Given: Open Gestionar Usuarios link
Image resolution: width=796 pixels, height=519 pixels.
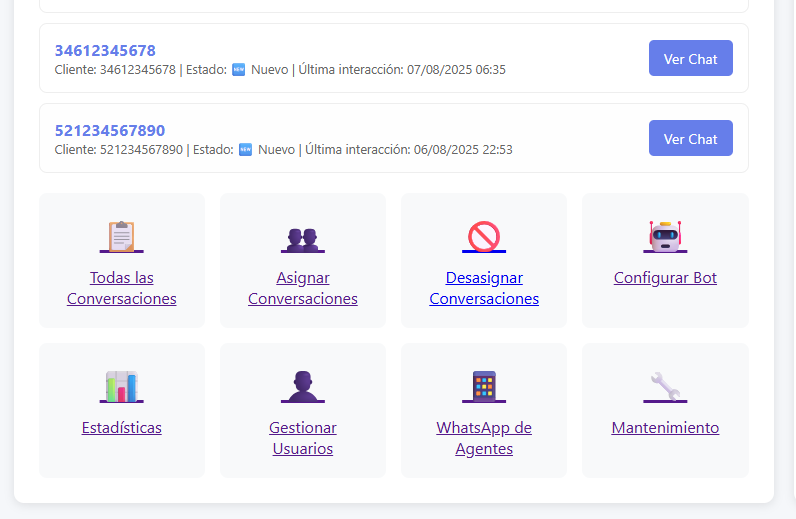Looking at the screenshot, I should pos(303,438).
